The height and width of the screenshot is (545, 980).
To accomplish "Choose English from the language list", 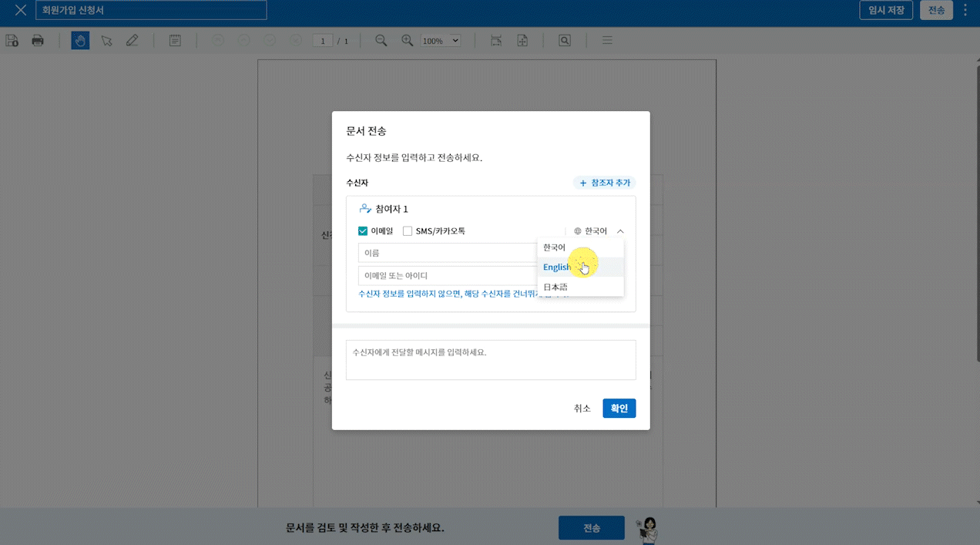I will click(x=557, y=267).
